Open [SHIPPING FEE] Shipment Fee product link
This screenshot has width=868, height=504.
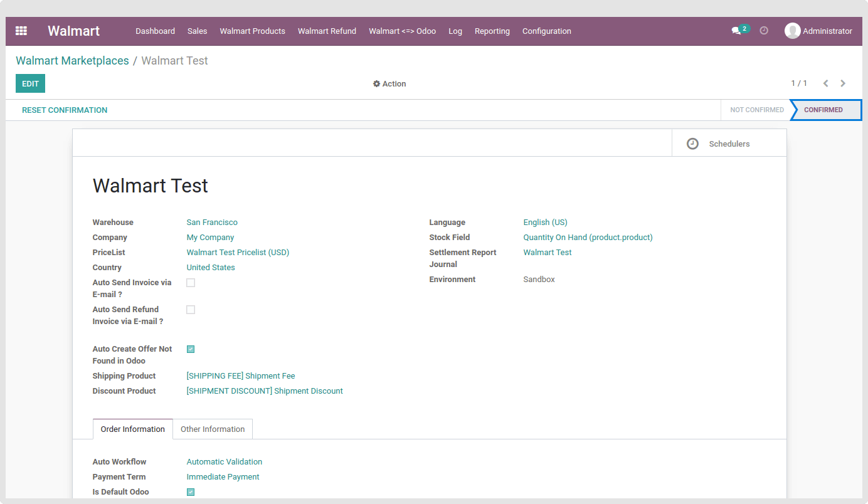point(241,376)
